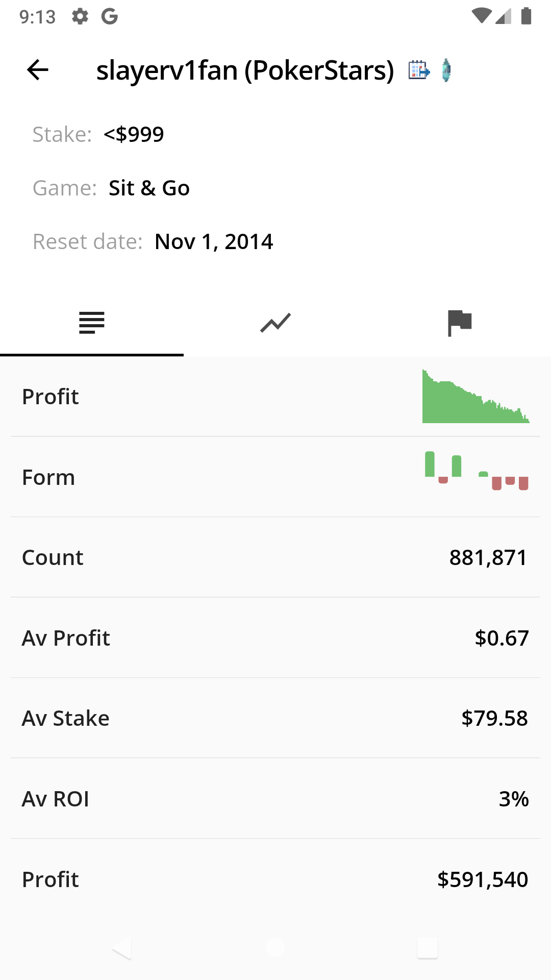The height and width of the screenshot is (980, 551).
Task: Switch to the line graph tab
Action: tap(275, 323)
